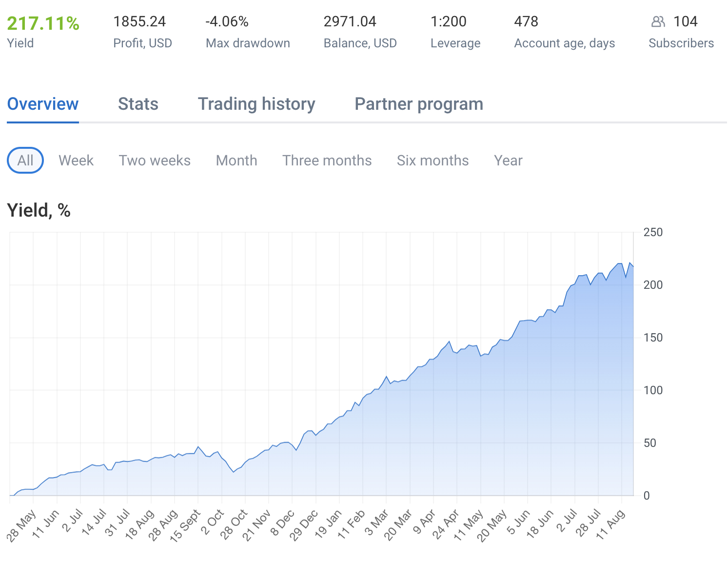Click the 217.11% yield value
This screenshot has height=564, width=728.
43,23
